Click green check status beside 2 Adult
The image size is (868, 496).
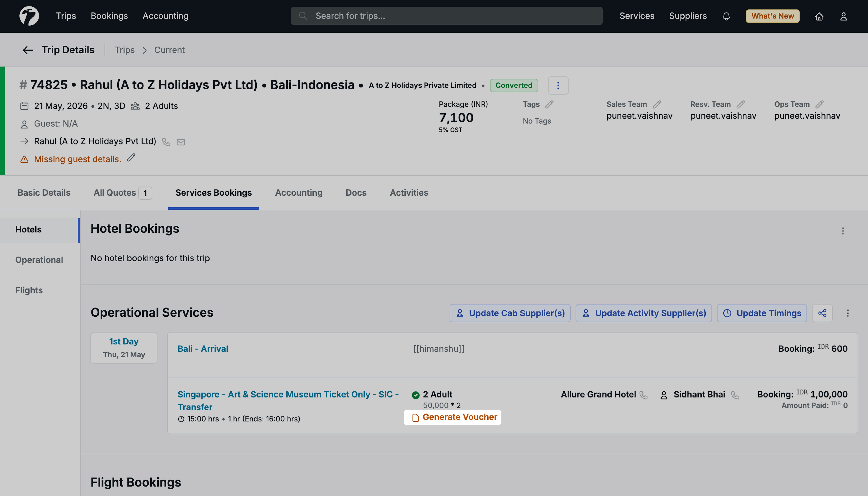pos(416,395)
